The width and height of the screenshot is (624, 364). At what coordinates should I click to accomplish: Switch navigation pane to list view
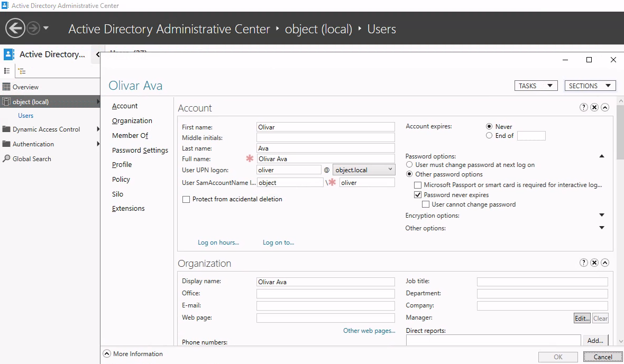click(7, 71)
